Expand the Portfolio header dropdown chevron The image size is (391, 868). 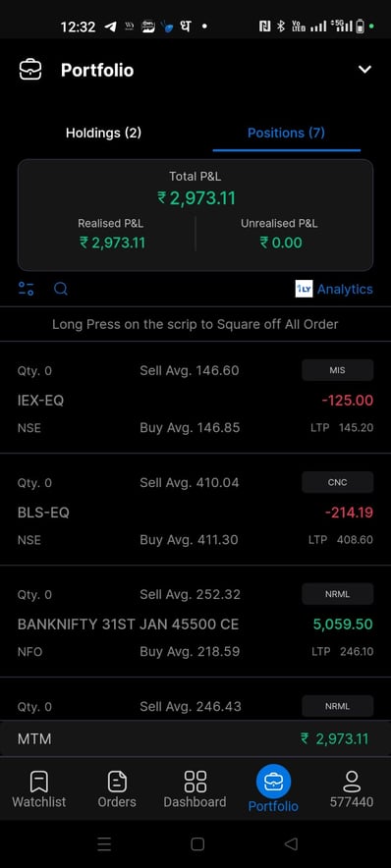(x=364, y=70)
